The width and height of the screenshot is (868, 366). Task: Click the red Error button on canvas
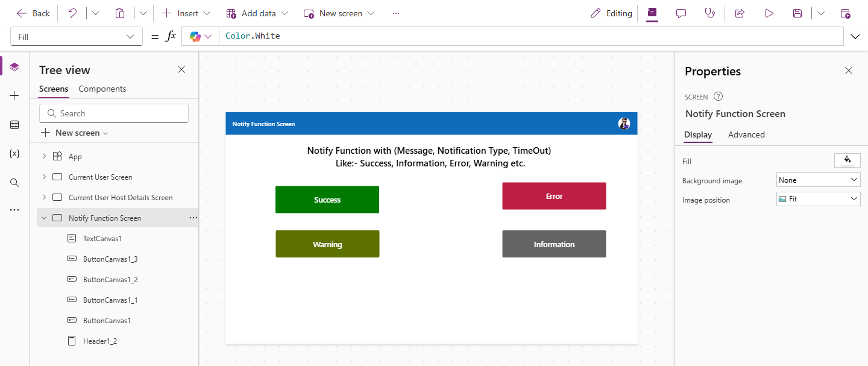point(554,196)
